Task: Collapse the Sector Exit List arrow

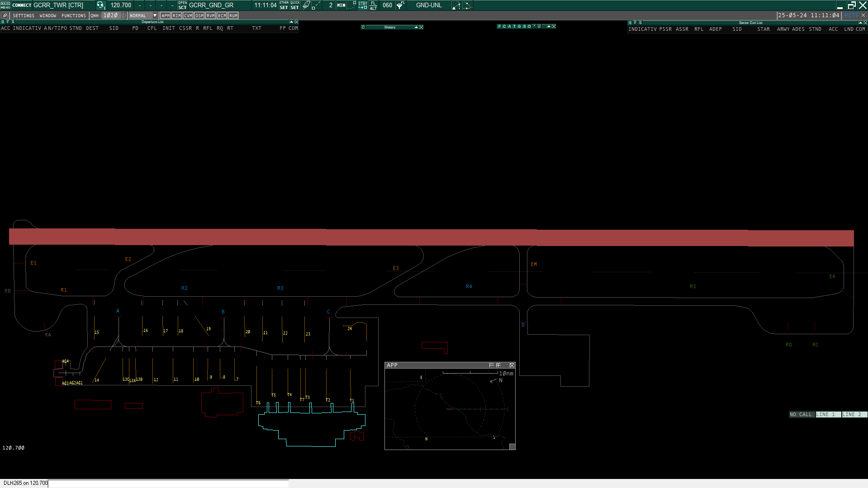Action: pyautogui.click(x=860, y=23)
